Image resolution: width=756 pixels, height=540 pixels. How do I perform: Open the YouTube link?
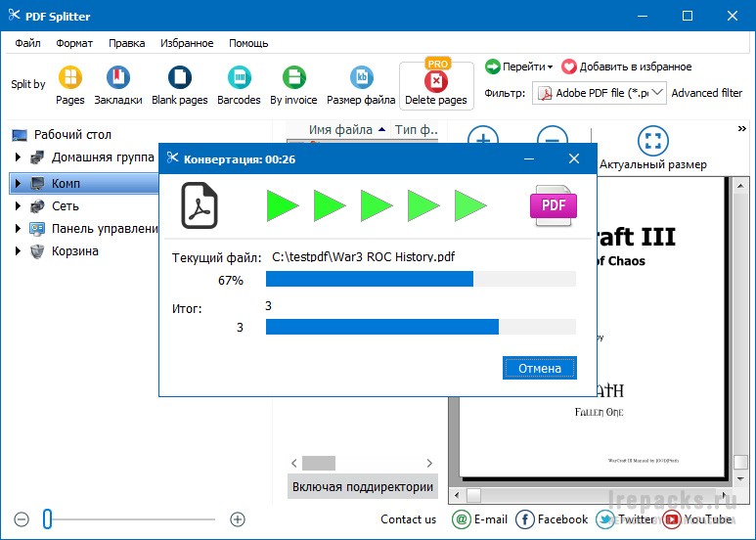698,519
